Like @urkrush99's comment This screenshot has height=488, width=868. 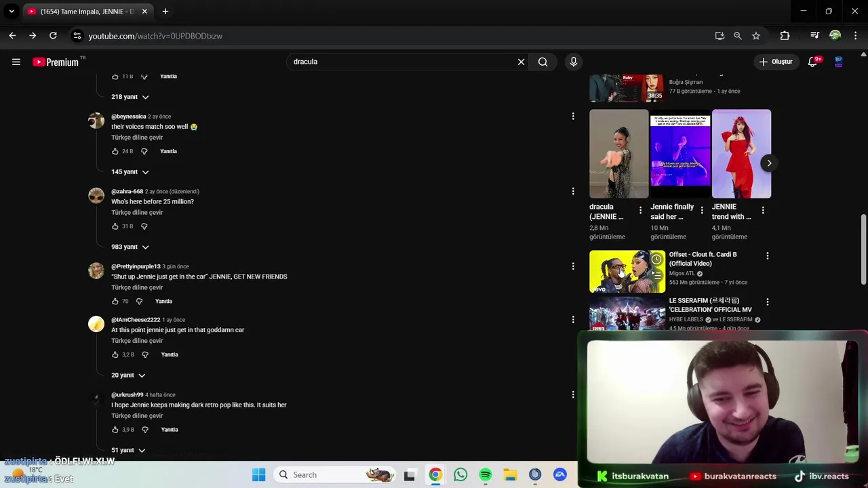tap(115, 430)
